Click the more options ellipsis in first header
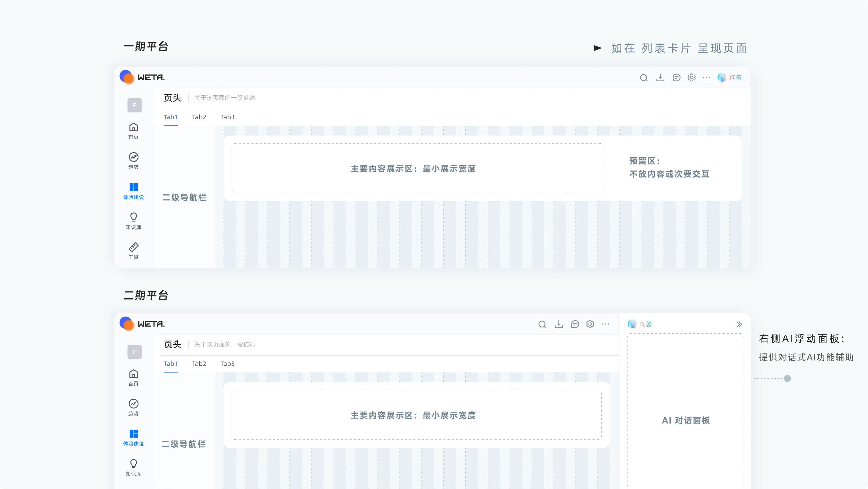The width and height of the screenshot is (868, 489). tap(707, 77)
